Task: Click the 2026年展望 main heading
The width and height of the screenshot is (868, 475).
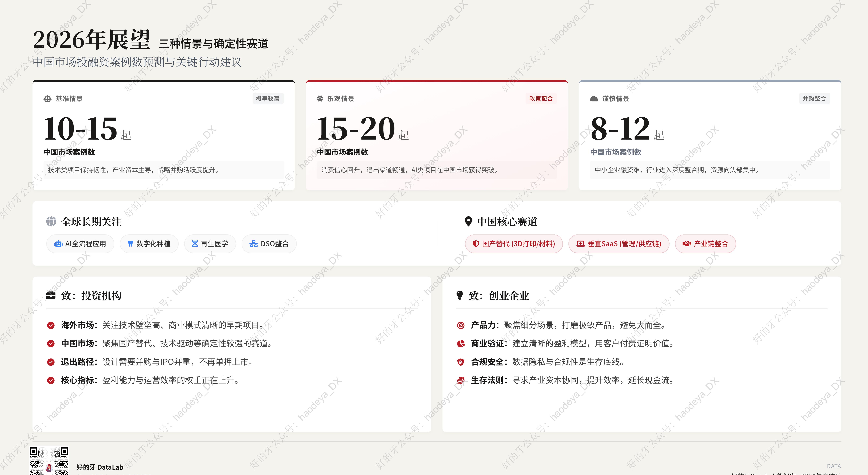Action: point(92,40)
